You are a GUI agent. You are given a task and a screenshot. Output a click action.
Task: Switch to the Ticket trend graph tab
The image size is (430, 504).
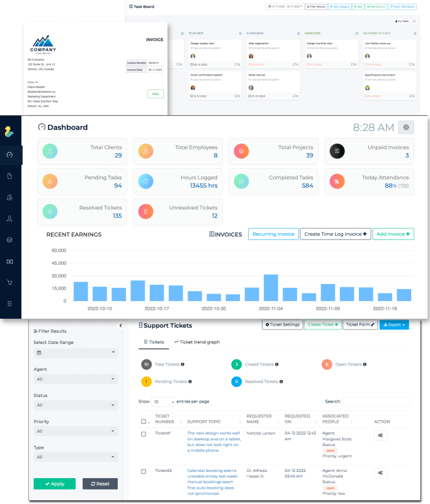(x=197, y=342)
